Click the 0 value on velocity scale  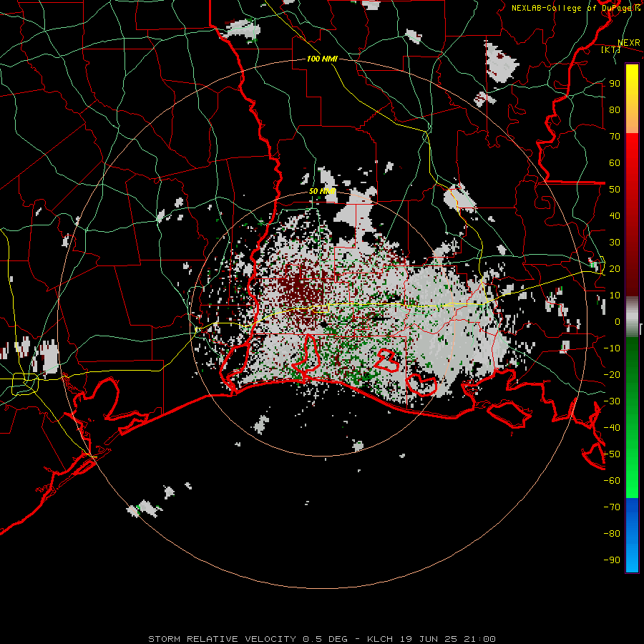click(x=618, y=321)
